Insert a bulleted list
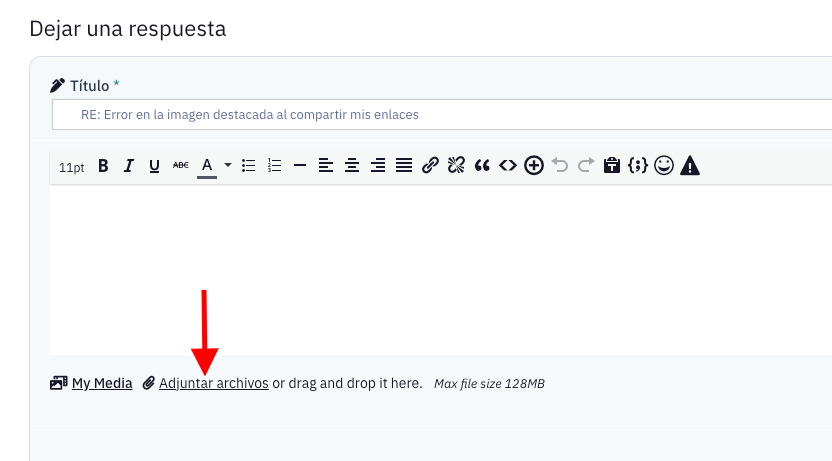The width and height of the screenshot is (832, 461). point(248,166)
